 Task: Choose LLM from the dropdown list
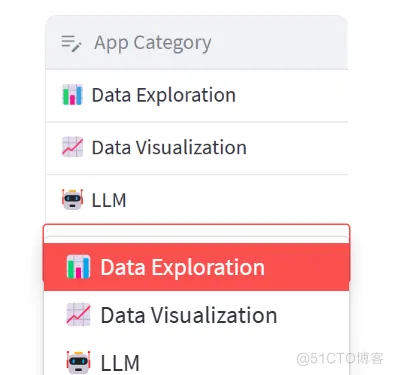tap(196, 357)
